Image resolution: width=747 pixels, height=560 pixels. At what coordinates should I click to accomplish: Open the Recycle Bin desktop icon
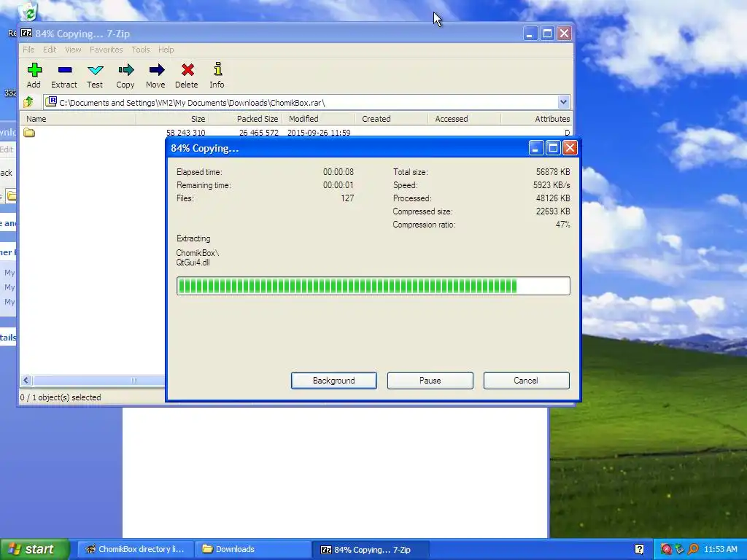(28, 12)
